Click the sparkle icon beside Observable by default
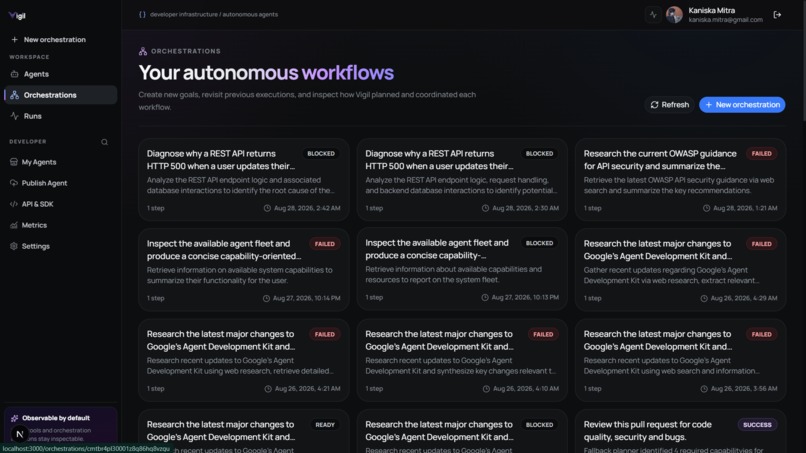Screen dimensions: 806x453 [x=14, y=418]
